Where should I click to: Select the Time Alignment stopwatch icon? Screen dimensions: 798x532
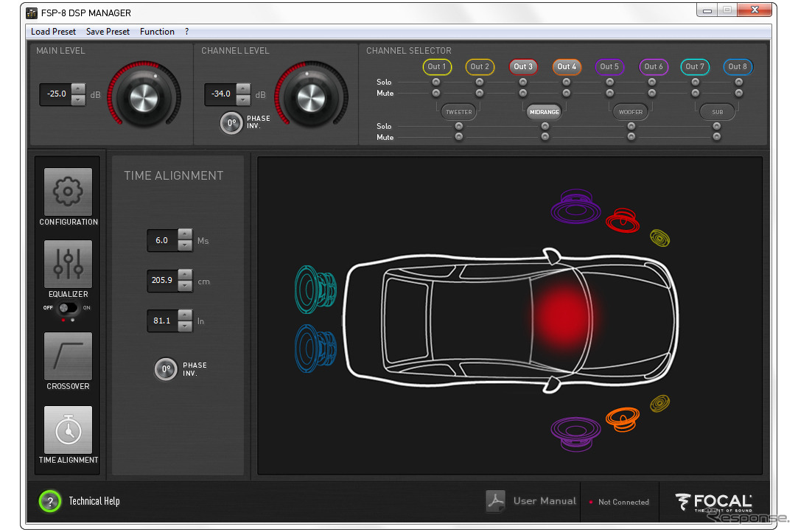pyautogui.click(x=69, y=430)
